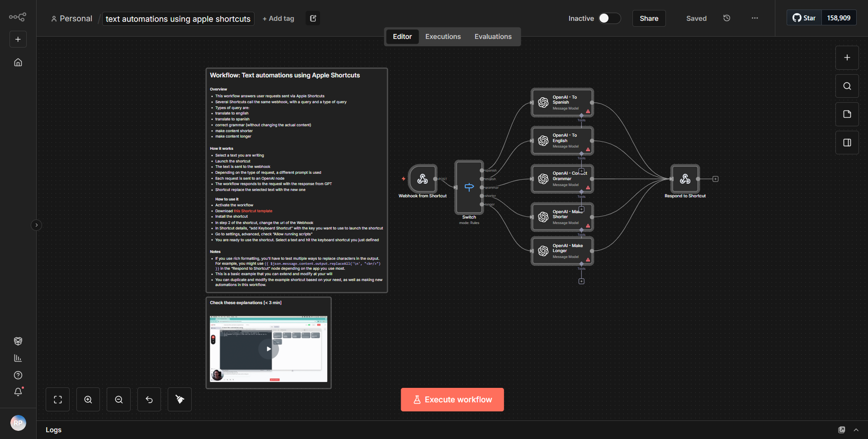
Task: Click Add tag
Action: pyautogui.click(x=278, y=19)
